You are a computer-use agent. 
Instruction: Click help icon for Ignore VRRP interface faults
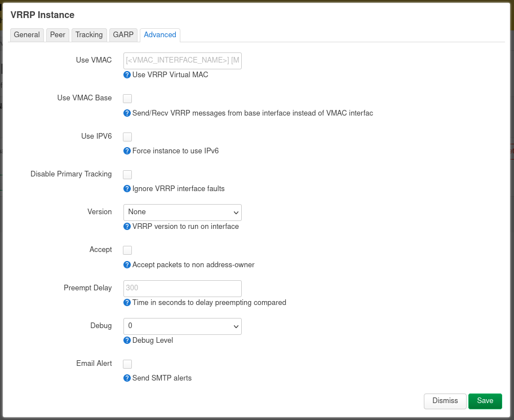(x=127, y=188)
